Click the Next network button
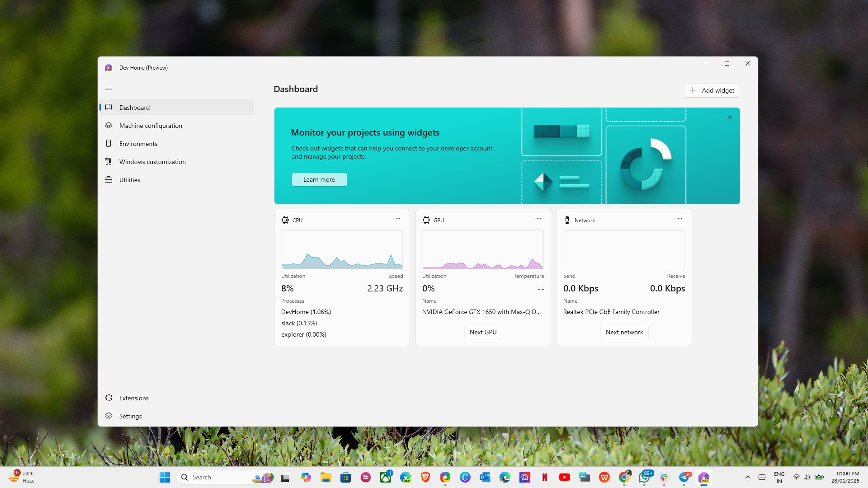868x488 pixels. pyautogui.click(x=624, y=332)
